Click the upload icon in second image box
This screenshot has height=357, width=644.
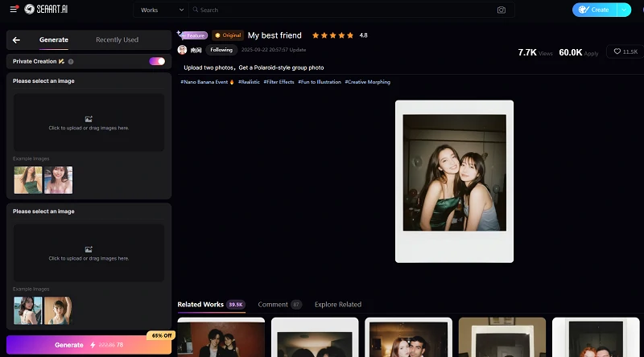89,249
